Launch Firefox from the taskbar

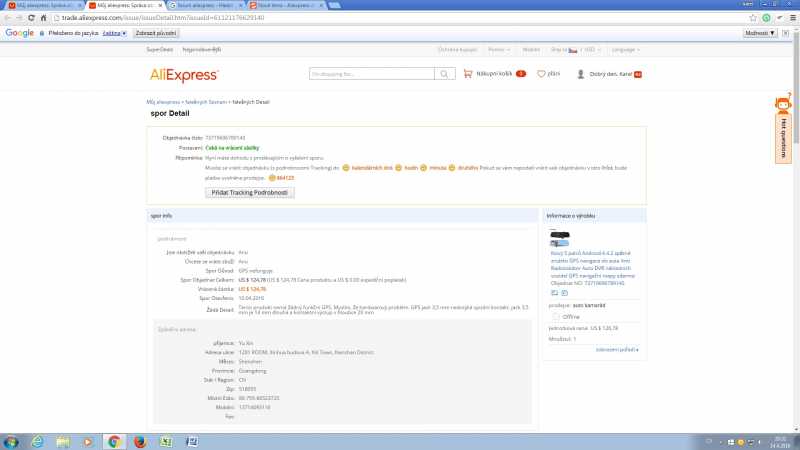(140, 441)
